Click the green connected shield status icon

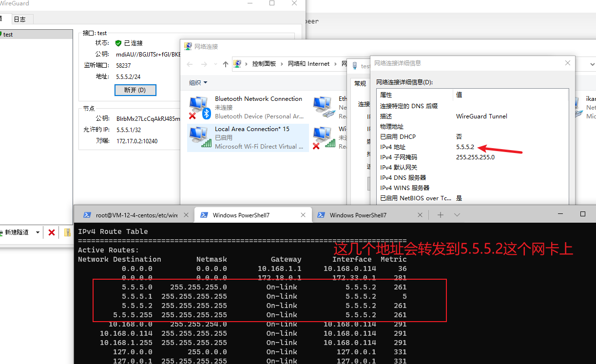pos(118,43)
